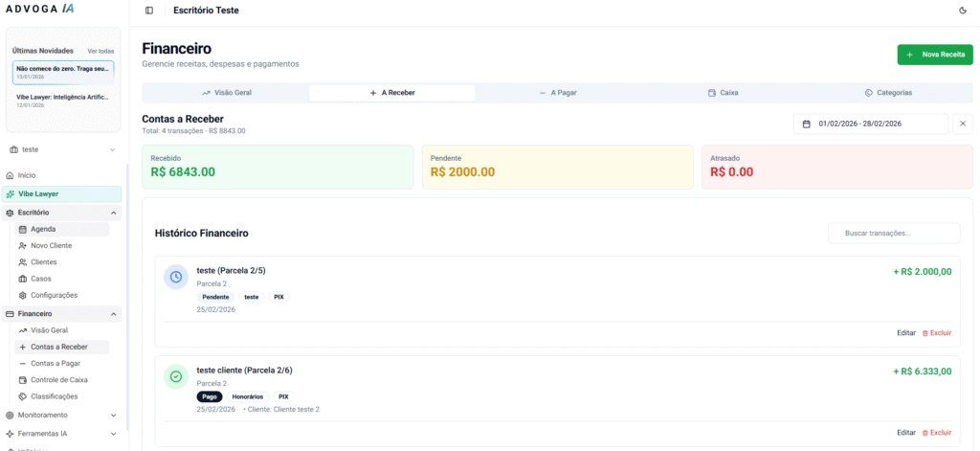
Task: Click the paid checkmark status icon
Action: click(x=176, y=377)
